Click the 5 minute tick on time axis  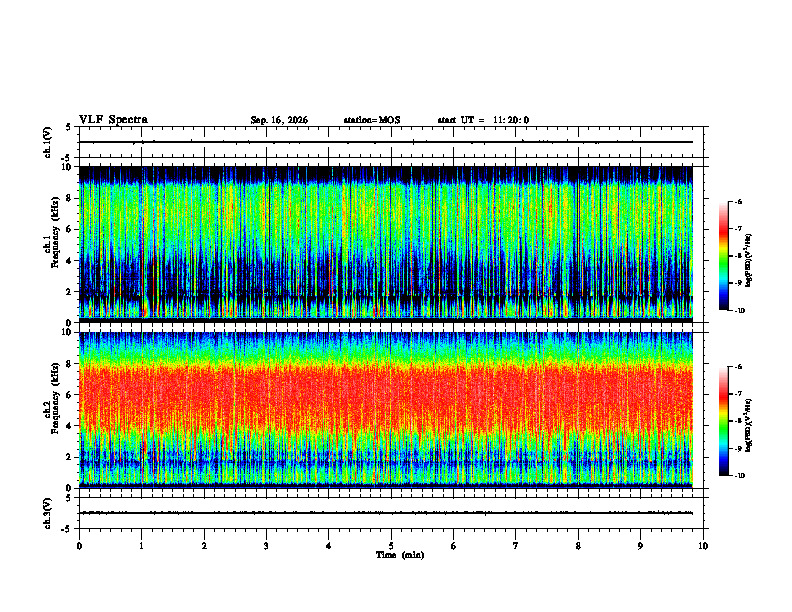391,546
